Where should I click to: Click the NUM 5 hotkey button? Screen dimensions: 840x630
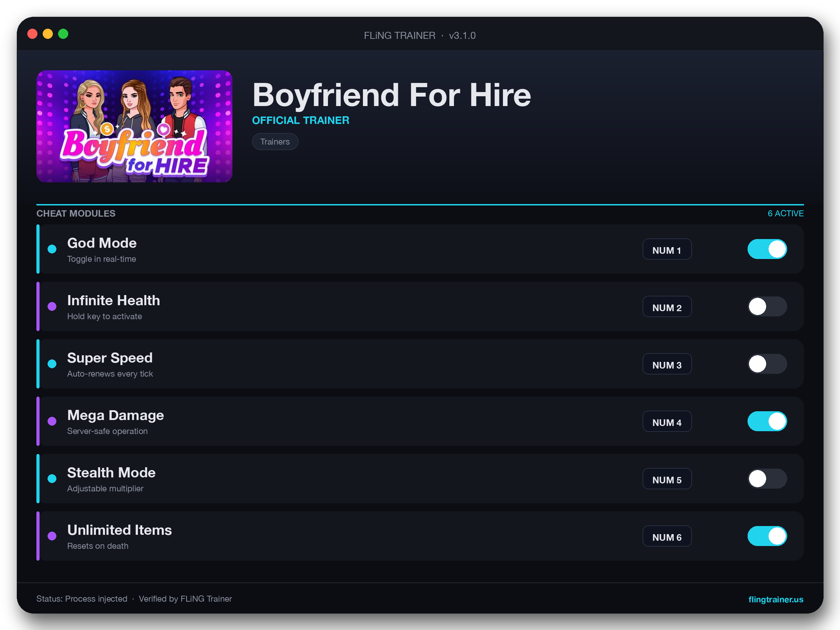pos(667,478)
